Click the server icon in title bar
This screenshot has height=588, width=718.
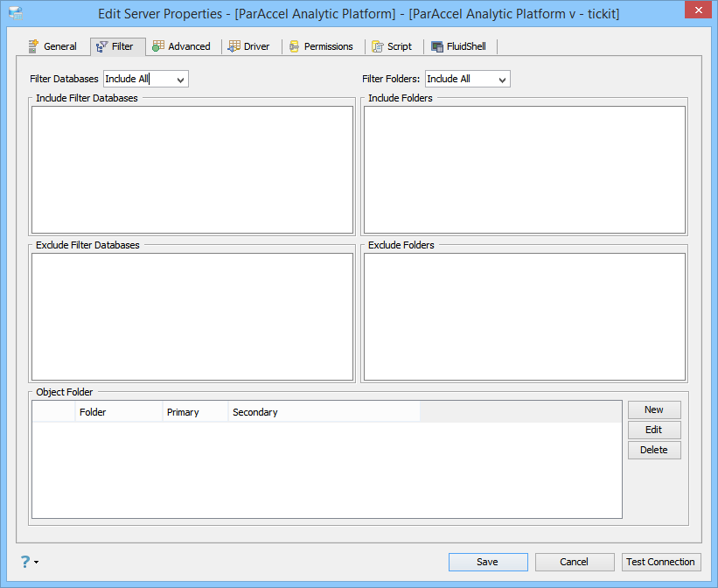click(x=16, y=13)
